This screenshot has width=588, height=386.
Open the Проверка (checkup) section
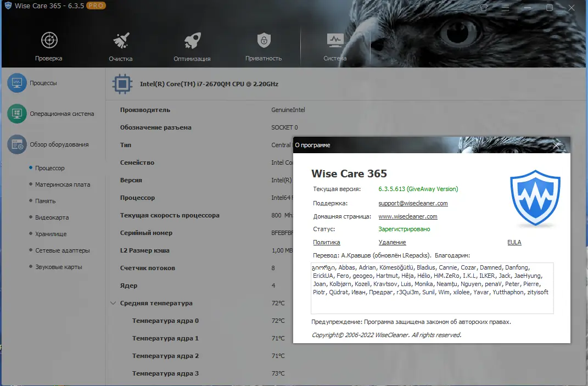click(48, 46)
